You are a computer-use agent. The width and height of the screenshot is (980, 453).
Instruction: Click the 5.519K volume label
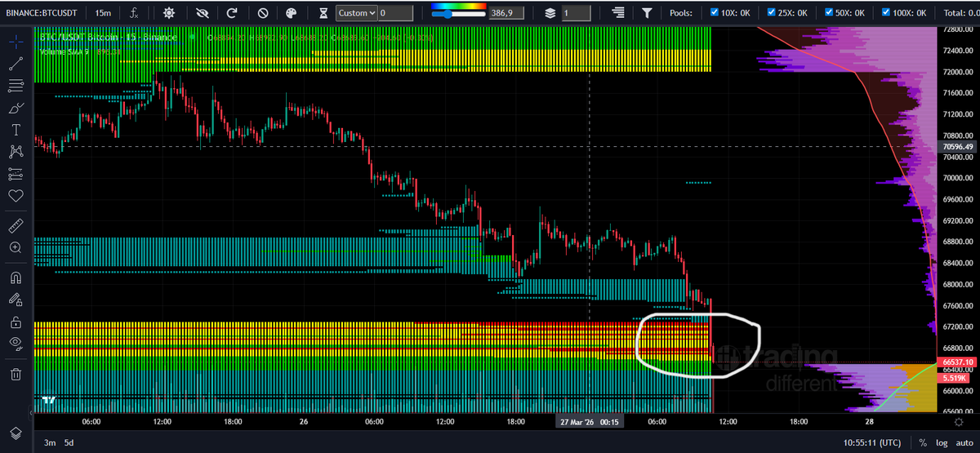click(953, 379)
